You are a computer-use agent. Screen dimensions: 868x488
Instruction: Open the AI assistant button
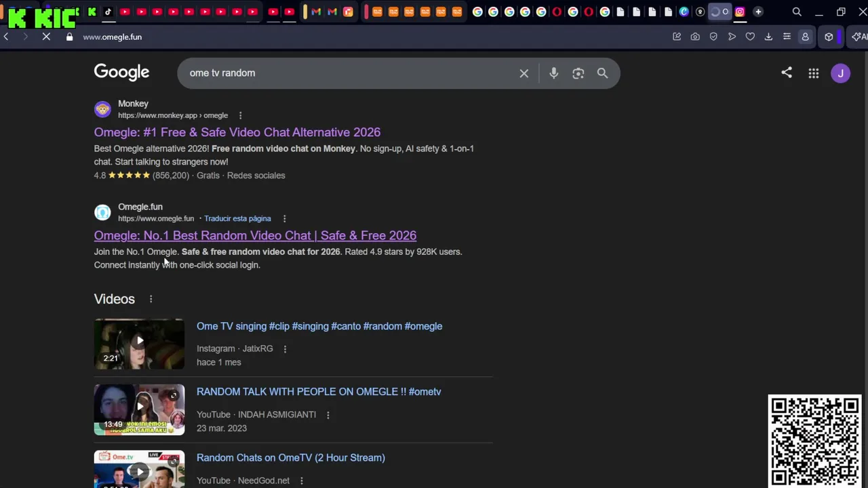pyautogui.click(x=859, y=37)
